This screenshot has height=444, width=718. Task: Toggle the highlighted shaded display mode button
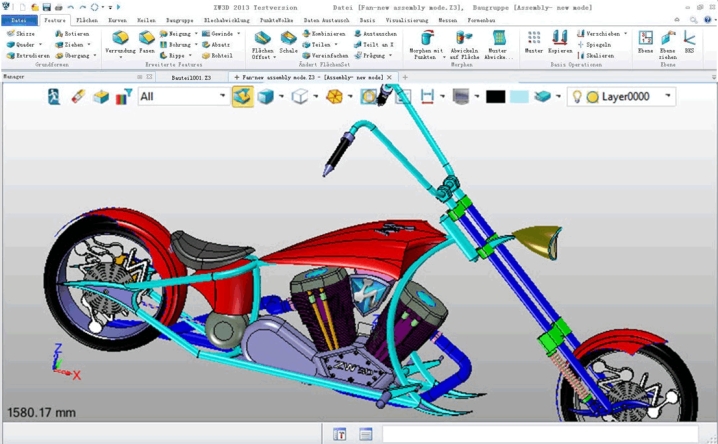coord(242,97)
